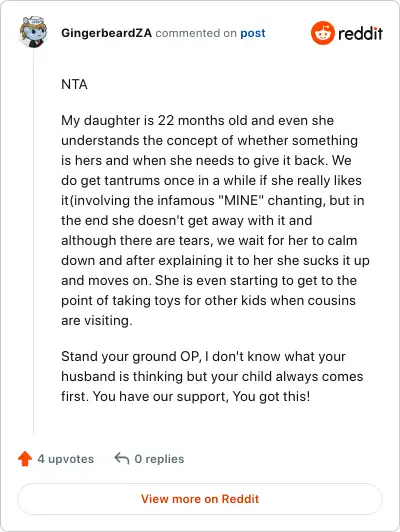
Task: Click the curved reply arrow icon
Action: pos(122,458)
